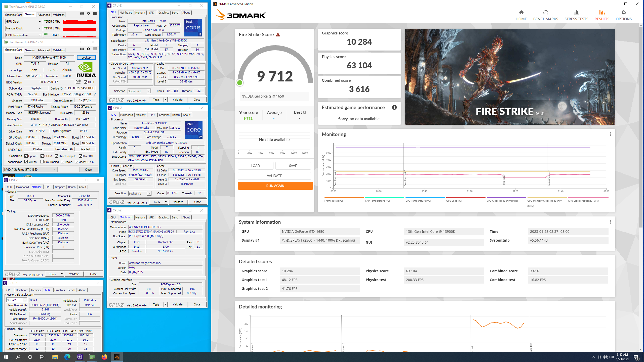Open the 3DMark HOME section
The height and width of the screenshot is (362, 644).
[x=521, y=15]
